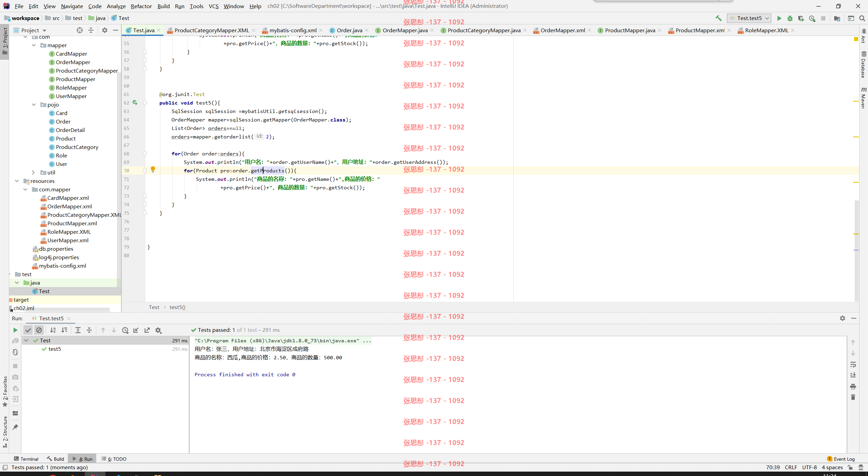The image size is (868, 476).
Task: Click the editor vertical scrollbar thumb
Action: coord(857,250)
